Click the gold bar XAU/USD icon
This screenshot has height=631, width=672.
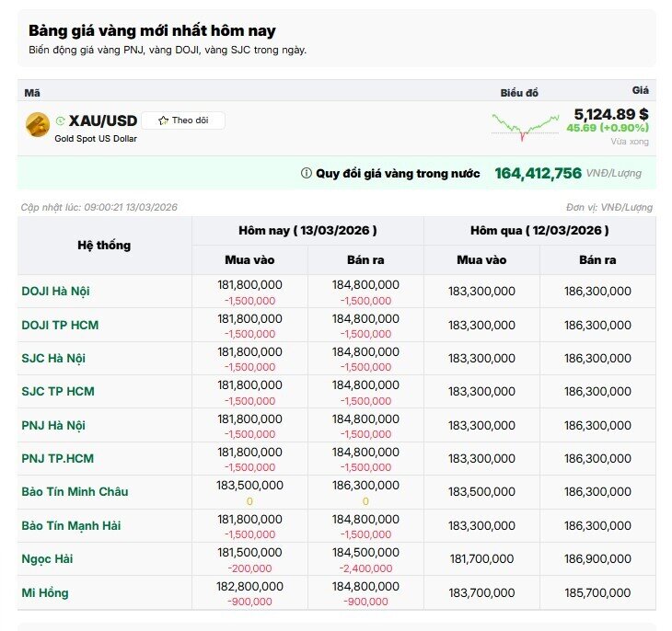pyautogui.click(x=38, y=125)
